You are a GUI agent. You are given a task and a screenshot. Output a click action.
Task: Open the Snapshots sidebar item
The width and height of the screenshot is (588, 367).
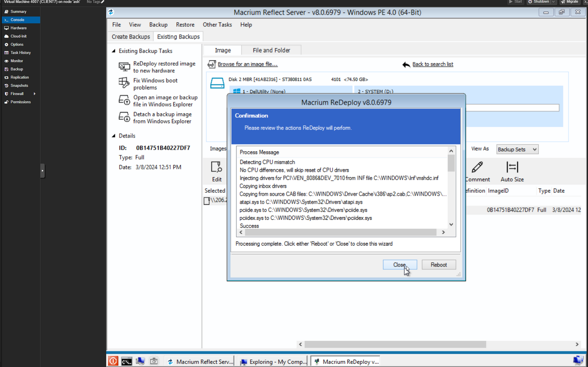click(19, 85)
